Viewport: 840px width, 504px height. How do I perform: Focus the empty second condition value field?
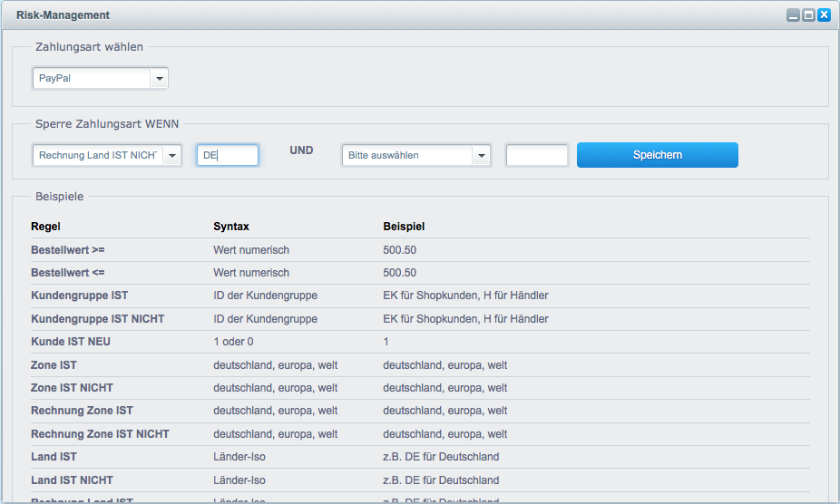(537, 156)
